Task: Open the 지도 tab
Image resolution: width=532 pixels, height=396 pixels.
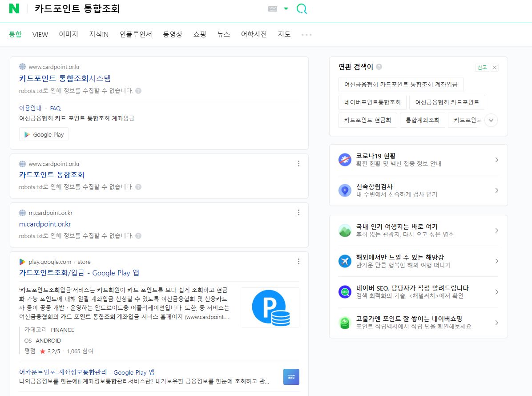Action: (x=284, y=34)
